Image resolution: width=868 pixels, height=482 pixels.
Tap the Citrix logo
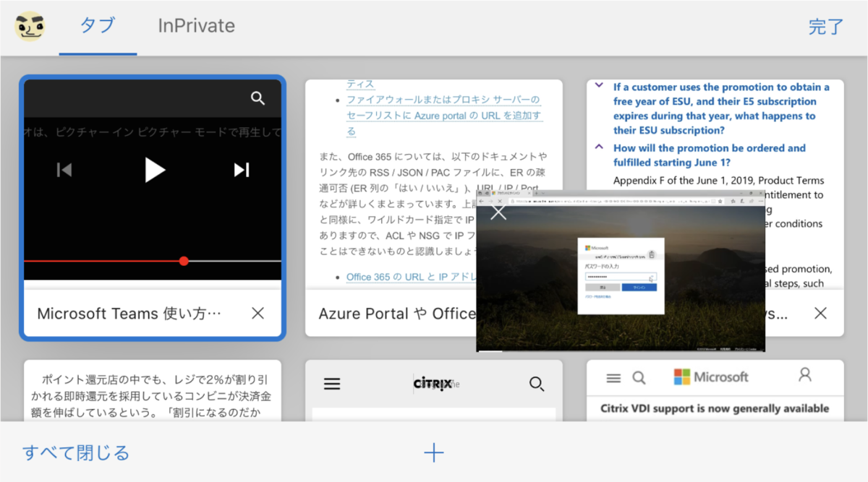[433, 383]
